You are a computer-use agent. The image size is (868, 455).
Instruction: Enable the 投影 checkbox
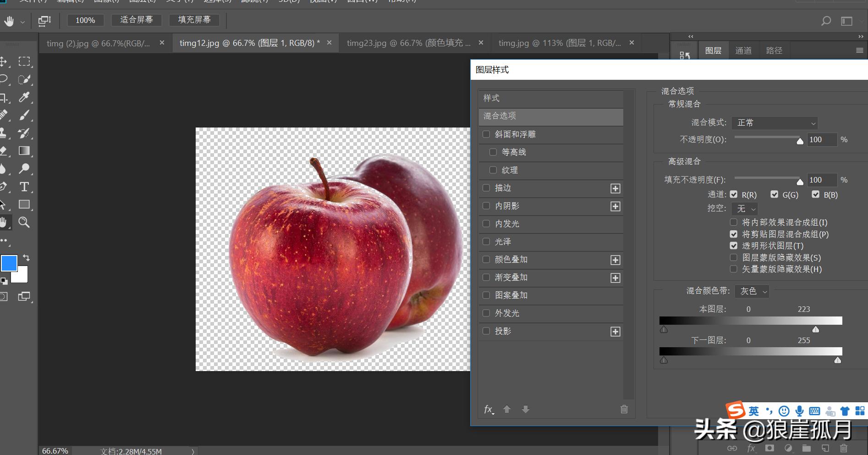[x=486, y=331]
